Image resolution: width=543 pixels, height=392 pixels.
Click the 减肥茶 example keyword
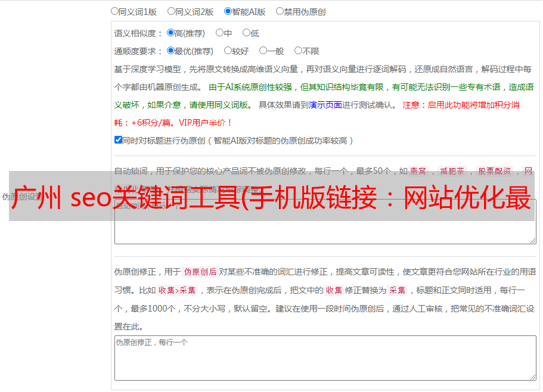click(452, 171)
